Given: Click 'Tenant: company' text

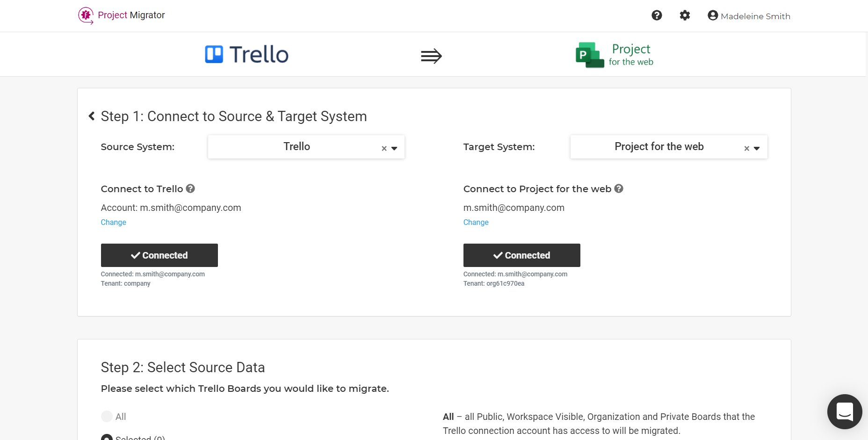Looking at the screenshot, I should pyautogui.click(x=126, y=283).
